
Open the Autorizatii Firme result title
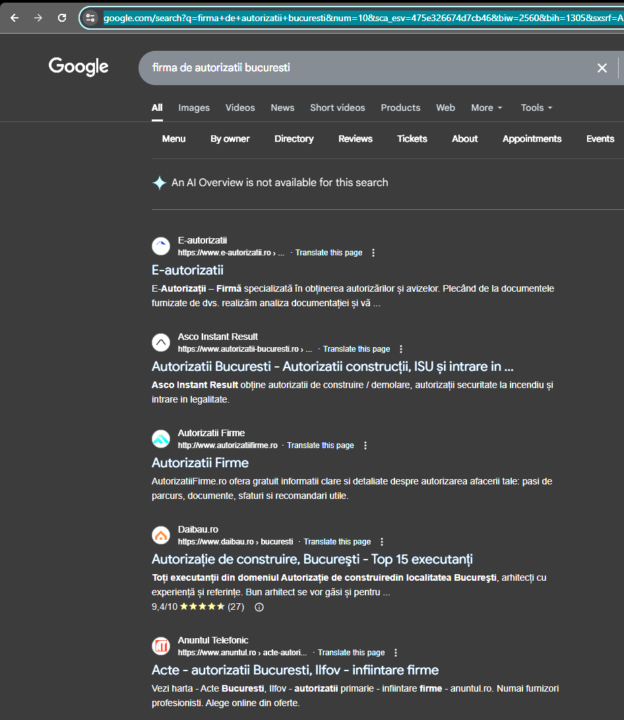200,463
